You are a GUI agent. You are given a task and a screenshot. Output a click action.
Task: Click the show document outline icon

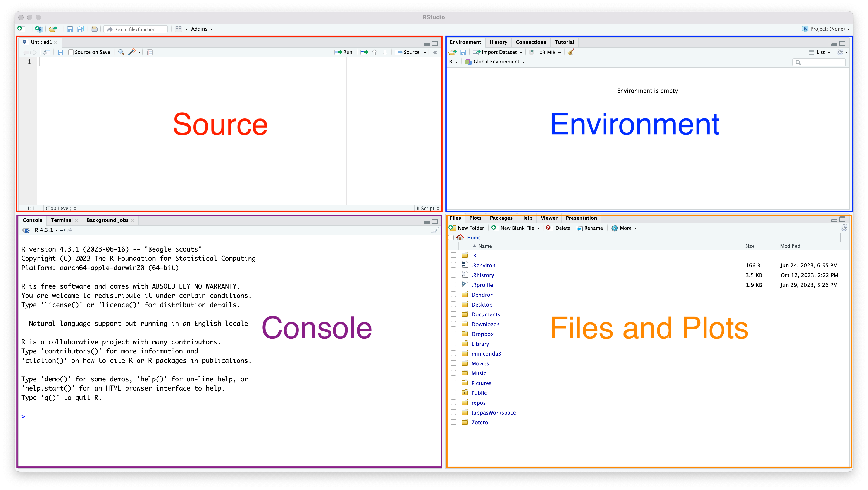point(435,52)
